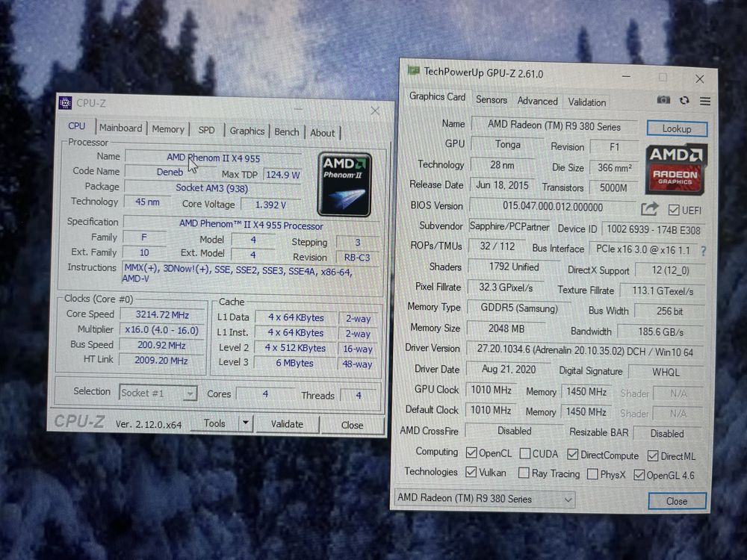747x560 pixels.
Task: Open the Memory tab in CPU-Z
Action: tap(168, 129)
